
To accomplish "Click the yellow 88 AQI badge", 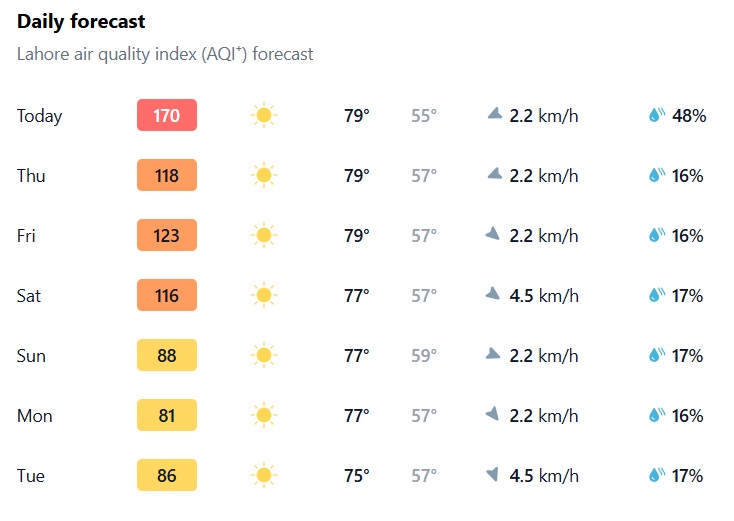I will (x=167, y=356).
